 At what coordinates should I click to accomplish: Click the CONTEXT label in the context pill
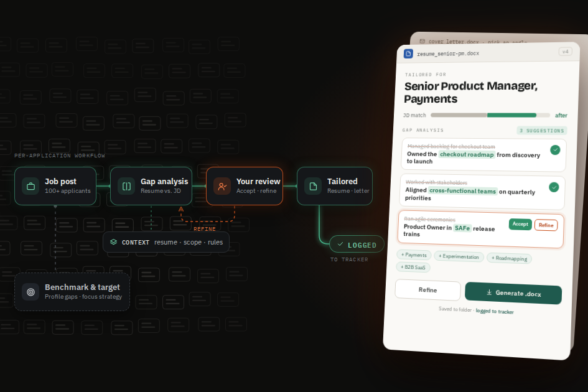coord(136,242)
